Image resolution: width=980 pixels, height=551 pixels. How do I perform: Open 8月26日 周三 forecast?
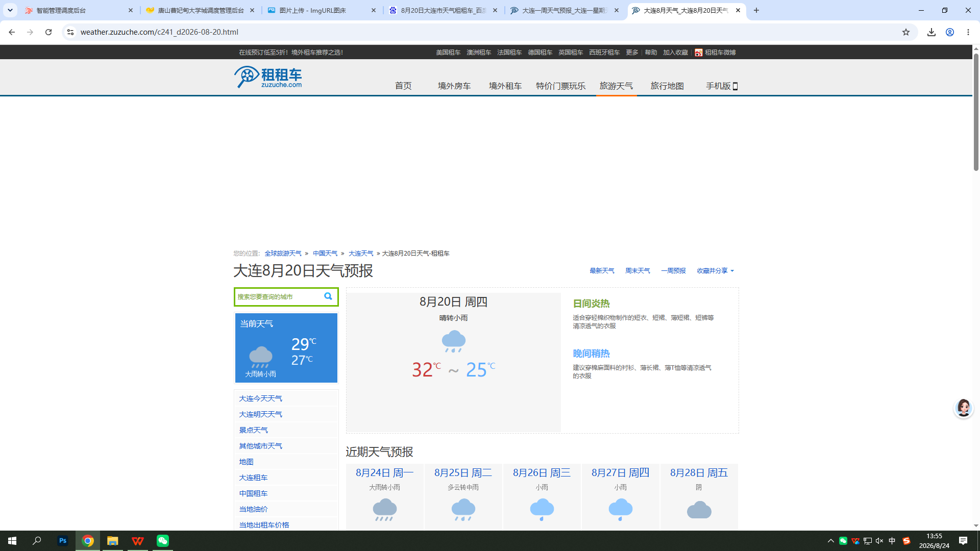click(542, 473)
